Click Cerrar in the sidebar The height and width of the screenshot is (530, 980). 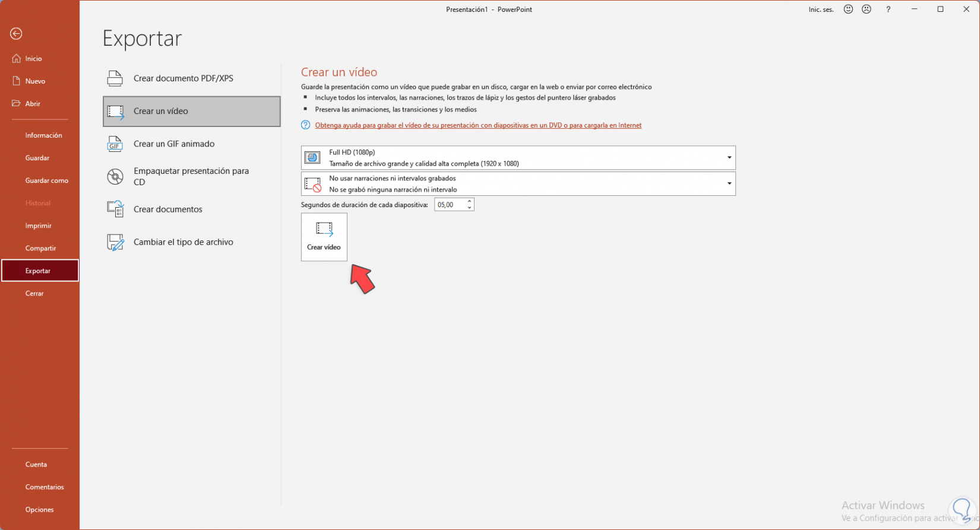pyautogui.click(x=40, y=293)
